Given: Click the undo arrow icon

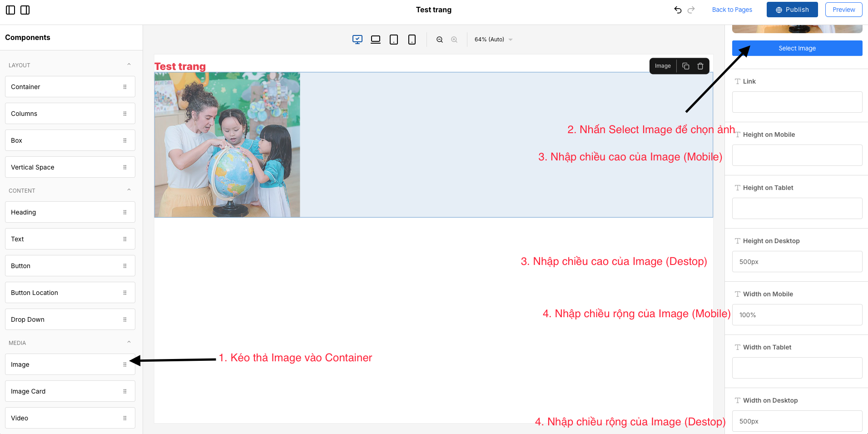Looking at the screenshot, I should coord(678,10).
